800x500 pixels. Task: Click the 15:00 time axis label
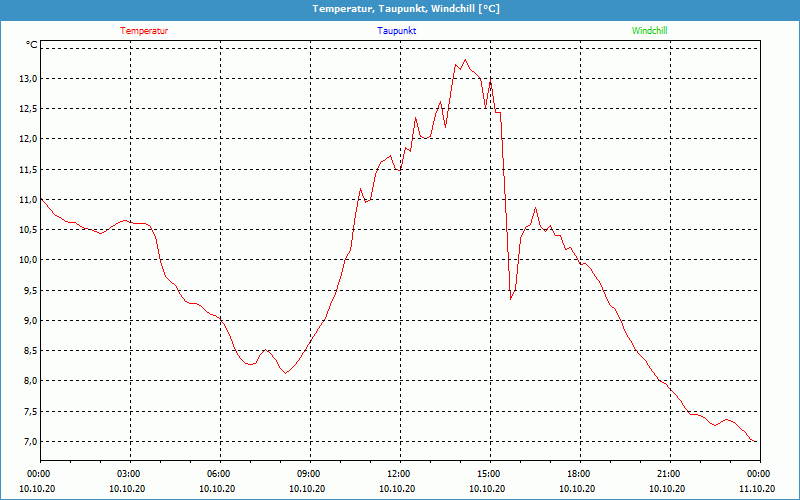pos(489,474)
